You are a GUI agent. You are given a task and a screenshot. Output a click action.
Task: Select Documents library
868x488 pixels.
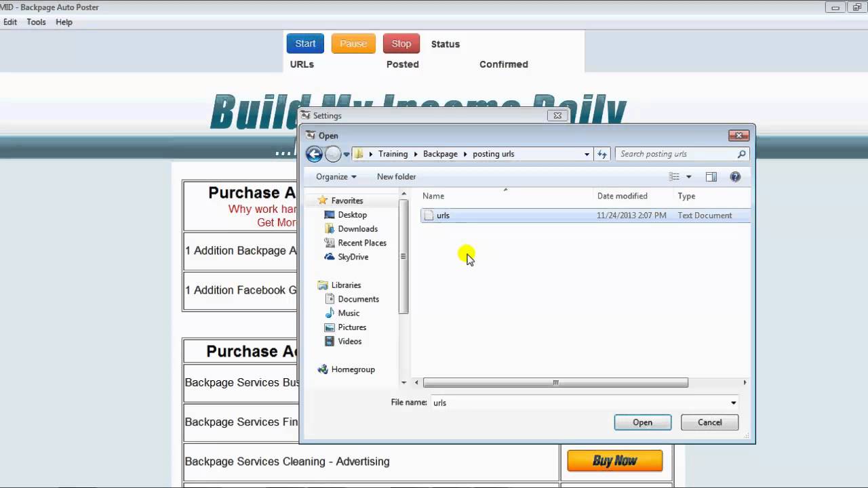click(x=358, y=299)
